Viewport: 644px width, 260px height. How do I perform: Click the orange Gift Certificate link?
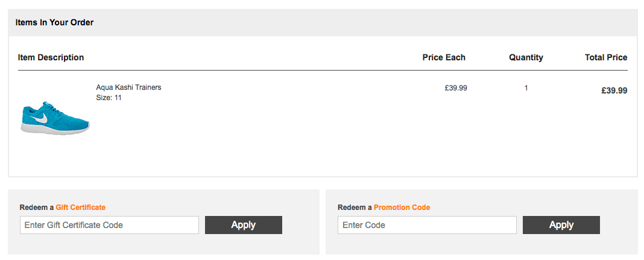coord(80,208)
